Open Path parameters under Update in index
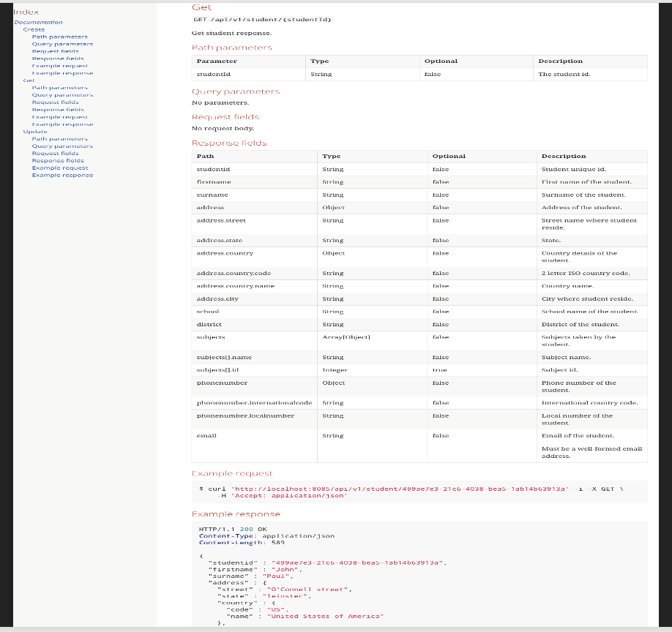 pyautogui.click(x=59, y=139)
